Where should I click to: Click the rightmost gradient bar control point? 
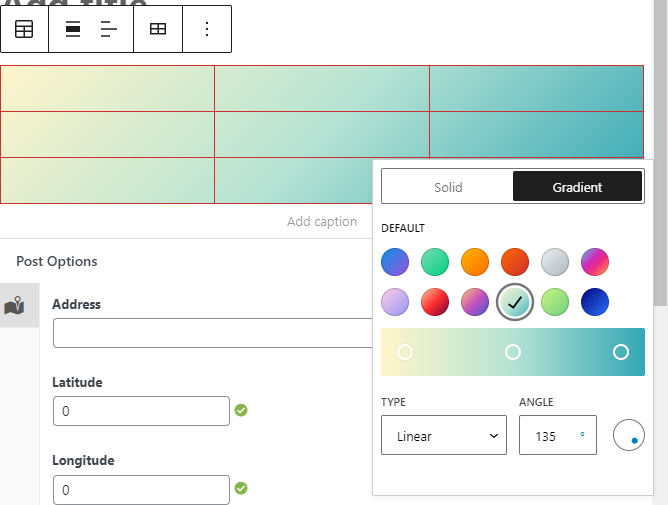point(621,352)
